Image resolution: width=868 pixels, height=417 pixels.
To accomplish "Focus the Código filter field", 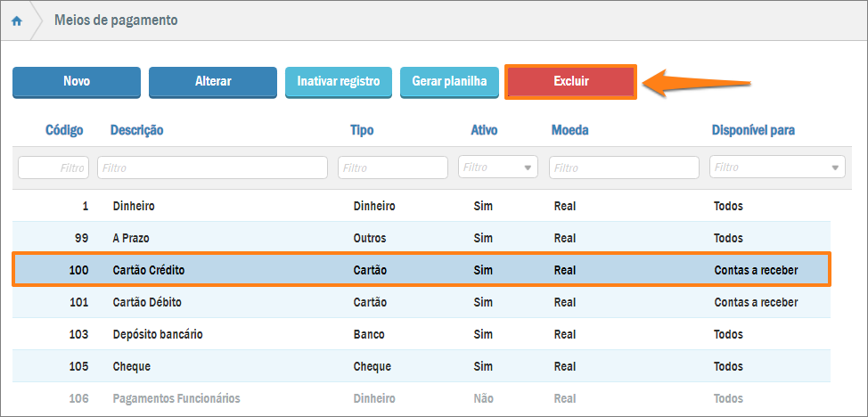I will [x=53, y=168].
